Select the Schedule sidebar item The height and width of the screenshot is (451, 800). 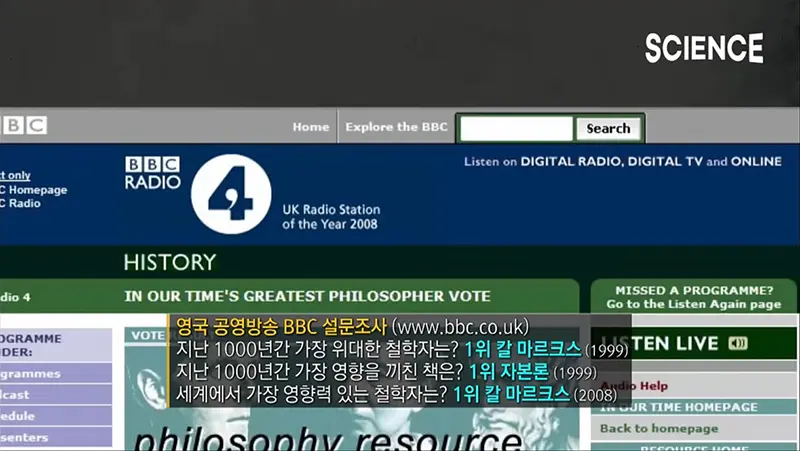(56, 416)
